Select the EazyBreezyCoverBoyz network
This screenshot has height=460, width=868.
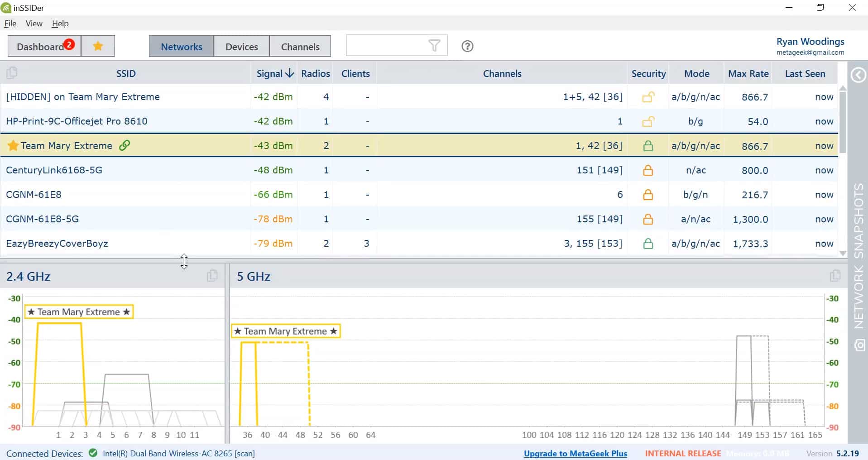(419, 243)
